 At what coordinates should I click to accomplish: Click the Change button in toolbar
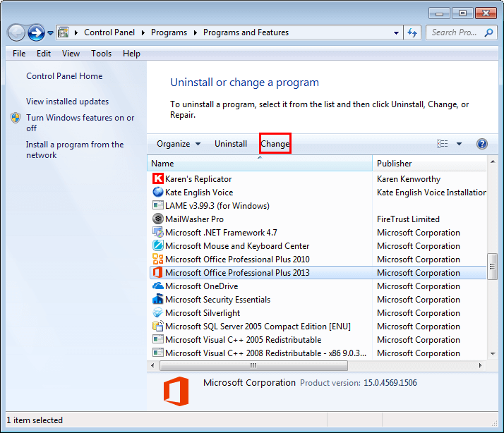[275, 144]
